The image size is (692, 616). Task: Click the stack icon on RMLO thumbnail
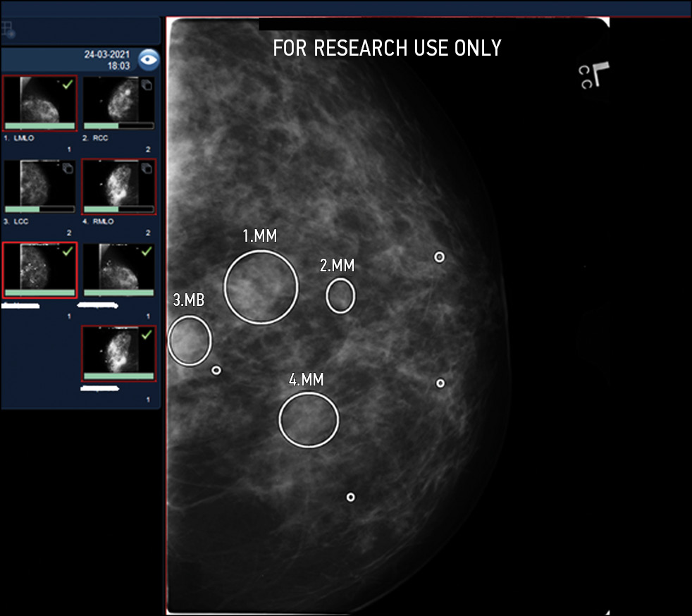coord(147,168)
